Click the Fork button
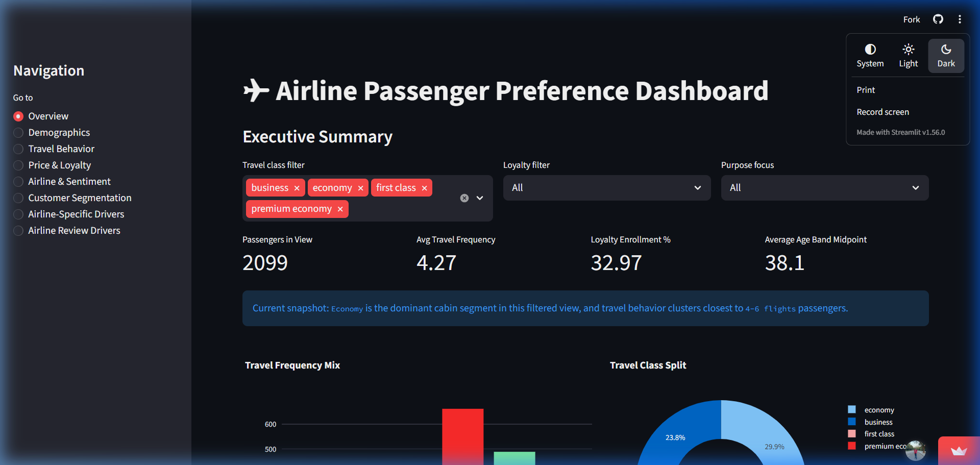 [x=912, y=19]
